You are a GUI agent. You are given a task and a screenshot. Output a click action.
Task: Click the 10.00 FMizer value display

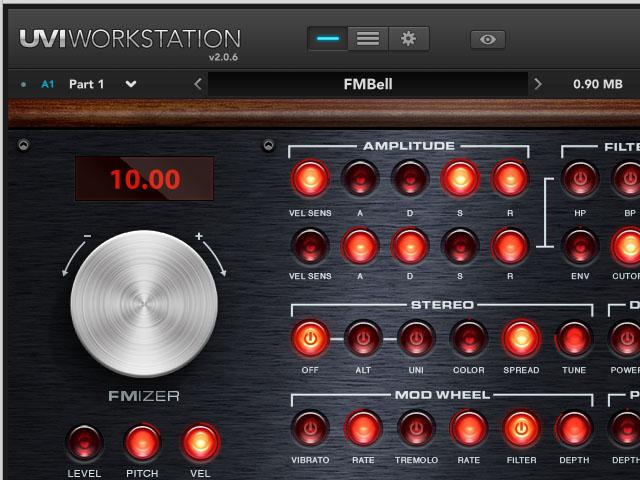coord(144,179)
